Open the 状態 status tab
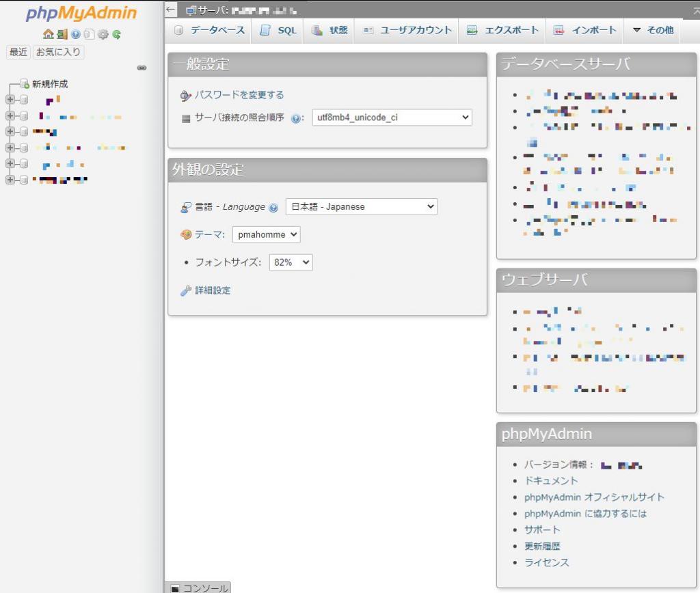This screenshot has height=593, width=700. coord(329,30)
